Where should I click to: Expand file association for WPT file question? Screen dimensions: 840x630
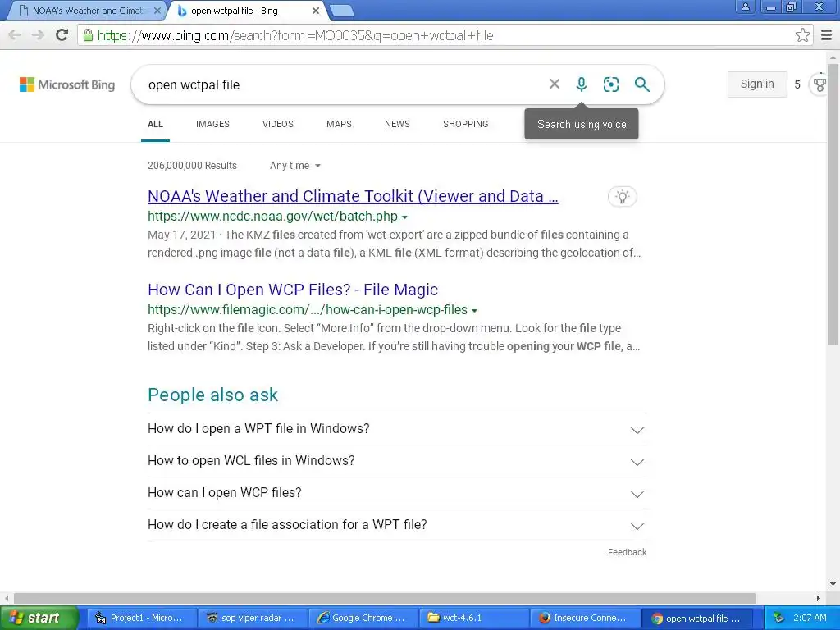[397, 525]
